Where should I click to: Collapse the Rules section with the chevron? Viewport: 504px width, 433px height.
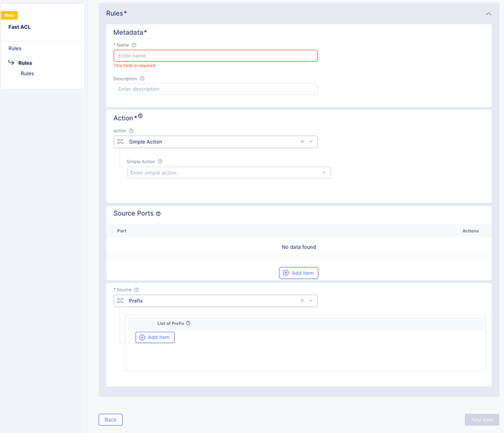tap(489, 13)
